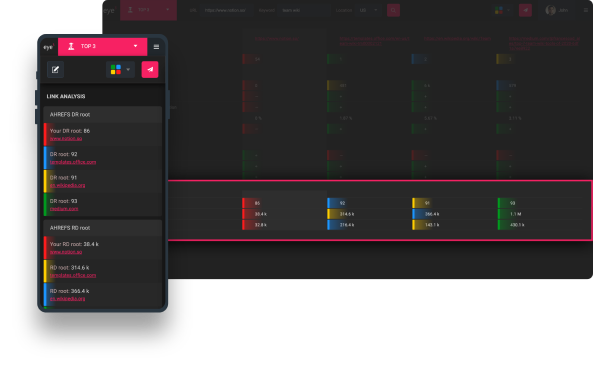Click the pink paper plane send button

[150, 70]
